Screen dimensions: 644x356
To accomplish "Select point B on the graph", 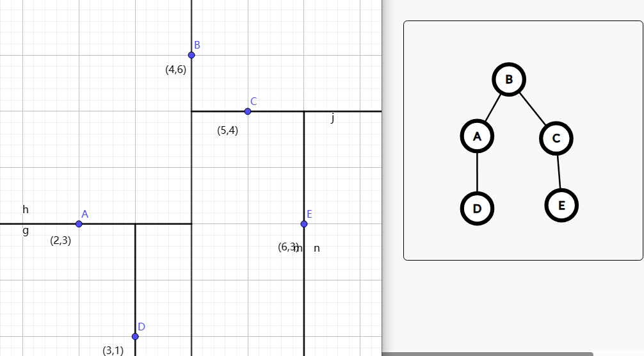I will tap(191, 55).
